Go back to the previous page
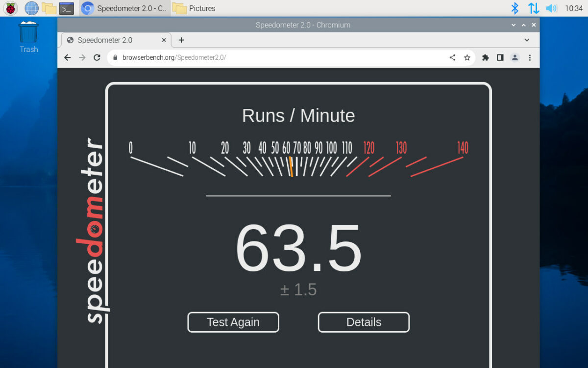The image size is (588, 368). (68, 57)
